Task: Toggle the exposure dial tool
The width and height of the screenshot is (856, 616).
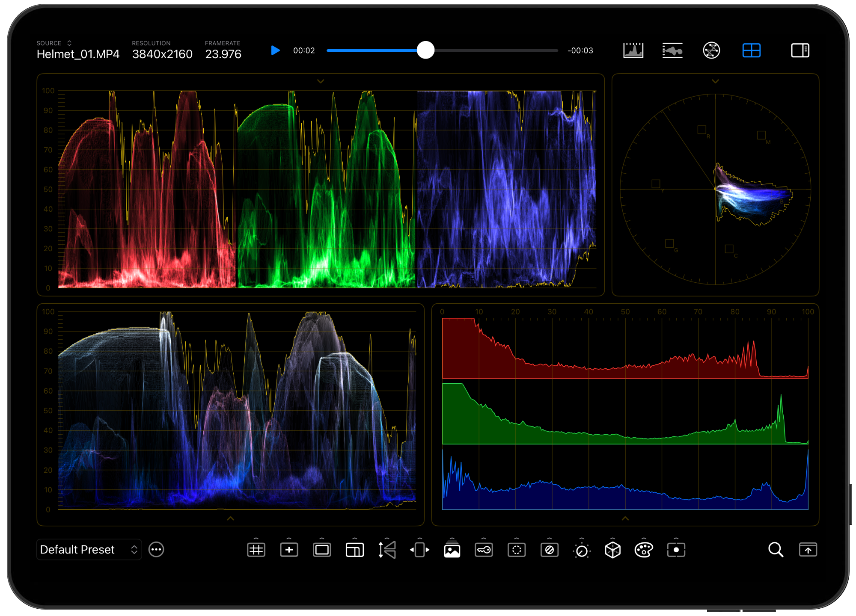Action: click(x=582, y=551)
